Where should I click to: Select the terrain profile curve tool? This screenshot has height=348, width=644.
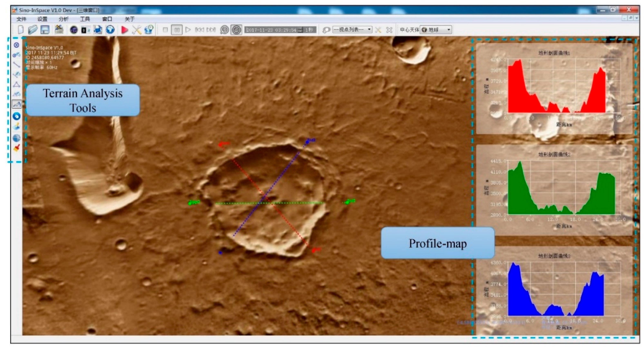[x=17, y=104]
